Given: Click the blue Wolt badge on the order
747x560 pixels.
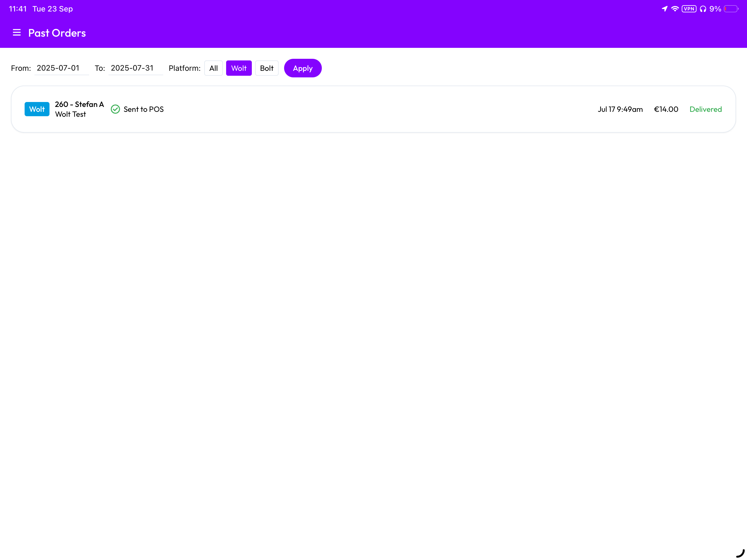Looking at the screenshot, I should click(x=37, y=109).
